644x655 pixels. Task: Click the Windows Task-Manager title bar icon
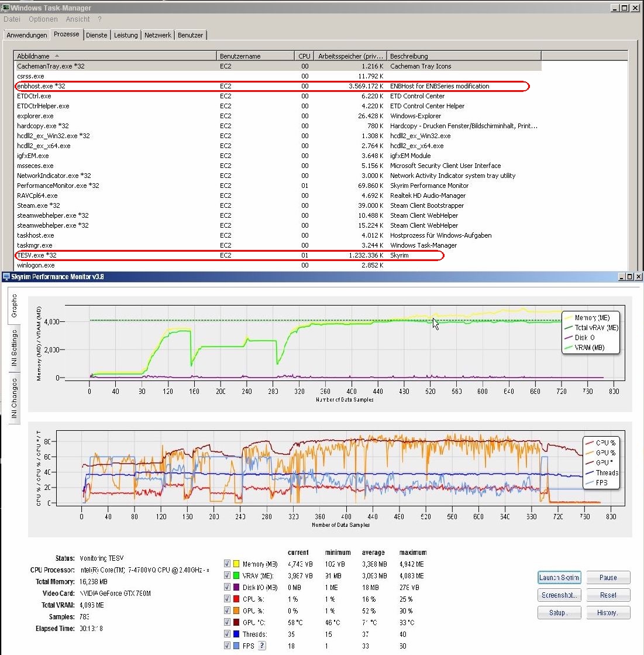click(x=5, y=8)
